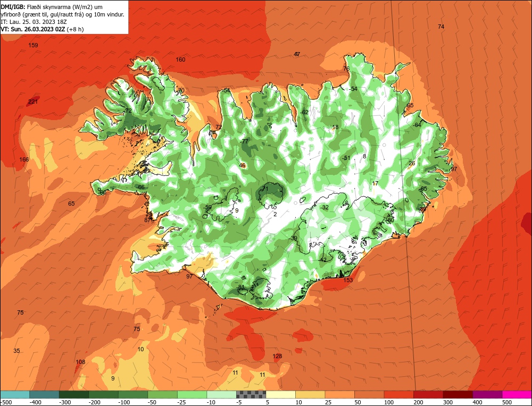Select the 'IT: Lau. 25. 03. 2023 18Z' line
Image resolution: width=532 pixels, height=406 pixels.
pos(34,22)
